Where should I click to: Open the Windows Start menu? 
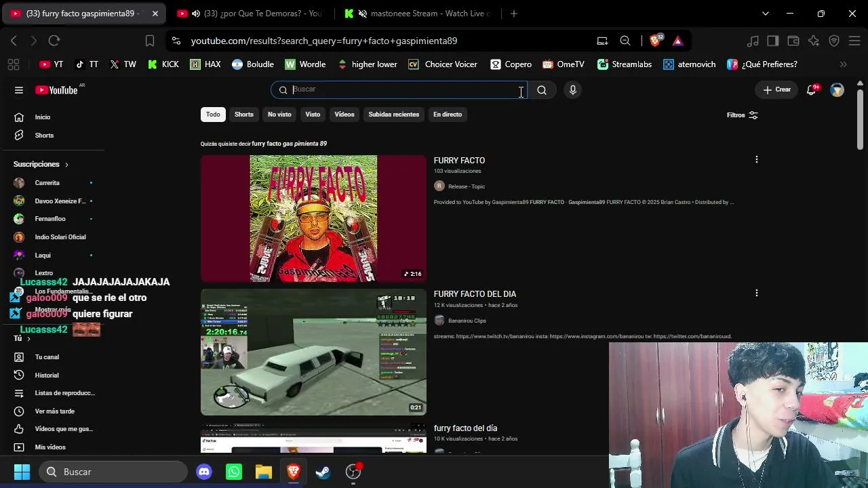point(22,472)
